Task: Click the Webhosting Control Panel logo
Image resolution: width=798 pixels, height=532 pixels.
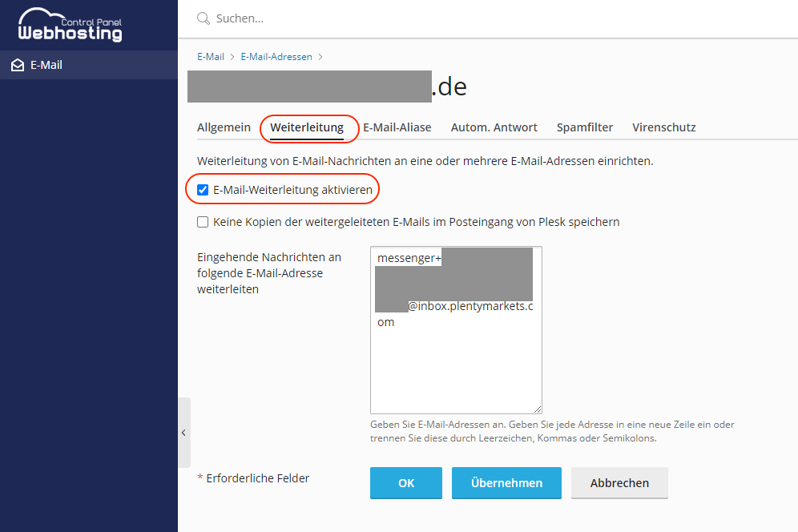Action: coord(71,25)
